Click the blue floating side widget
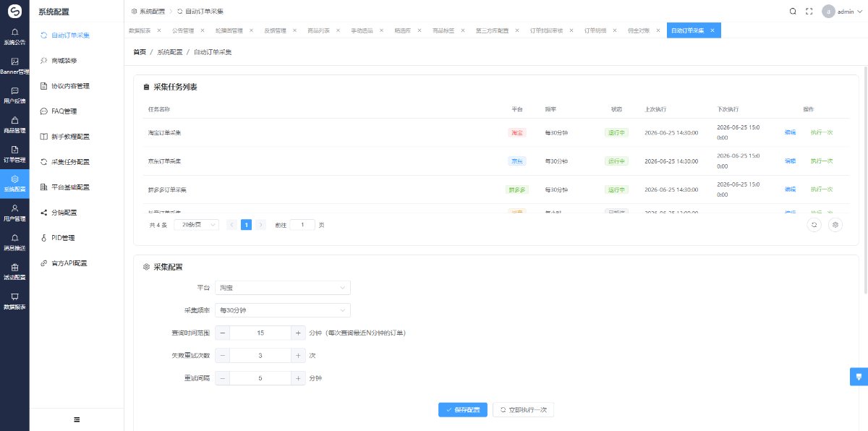Screen dimensions: 868x431 click(859, 377)
